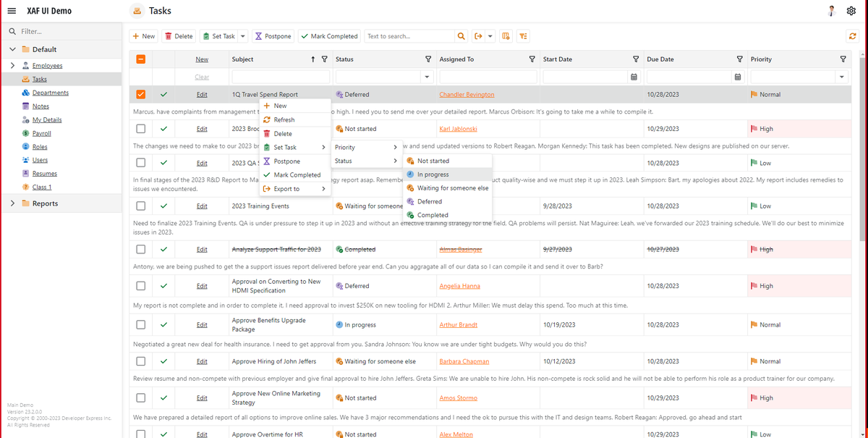Click the filter builder toolbar icon
This screenshot has height=438, width=868.
pyautogui.click(x=524, y=36)
